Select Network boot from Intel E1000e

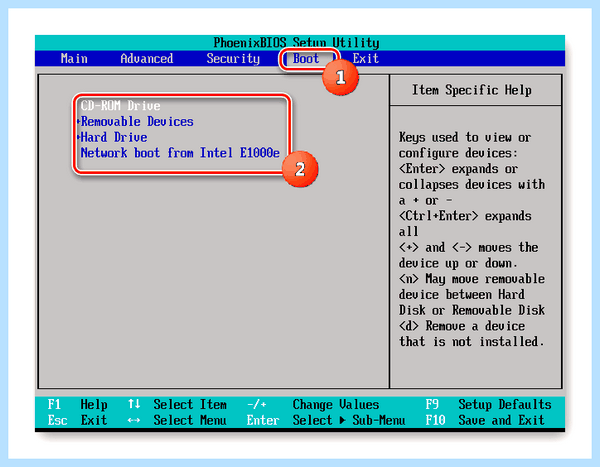tap(180, 153)
